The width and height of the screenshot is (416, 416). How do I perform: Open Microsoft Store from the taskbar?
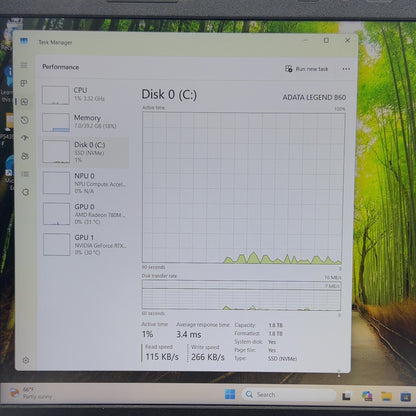pyautogui.click(x=406, y=397)
